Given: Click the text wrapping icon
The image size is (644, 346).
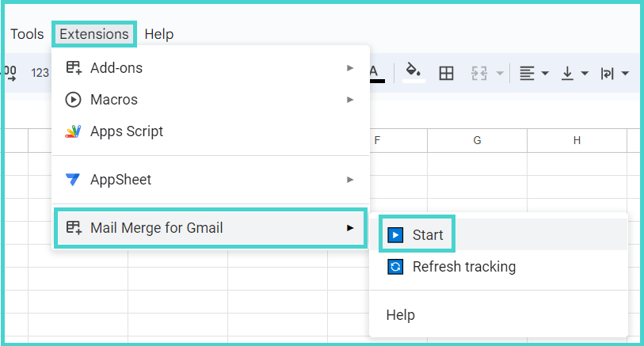Looking at the screenshot, I should pyautogui.click(x=607, y=74).
